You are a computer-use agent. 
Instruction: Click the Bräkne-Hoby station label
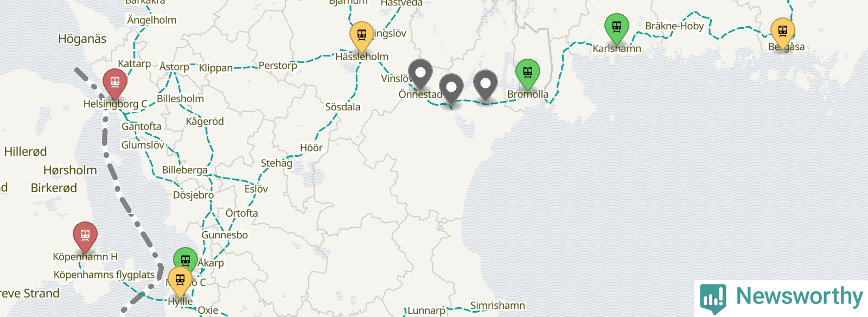pos(674,26)
